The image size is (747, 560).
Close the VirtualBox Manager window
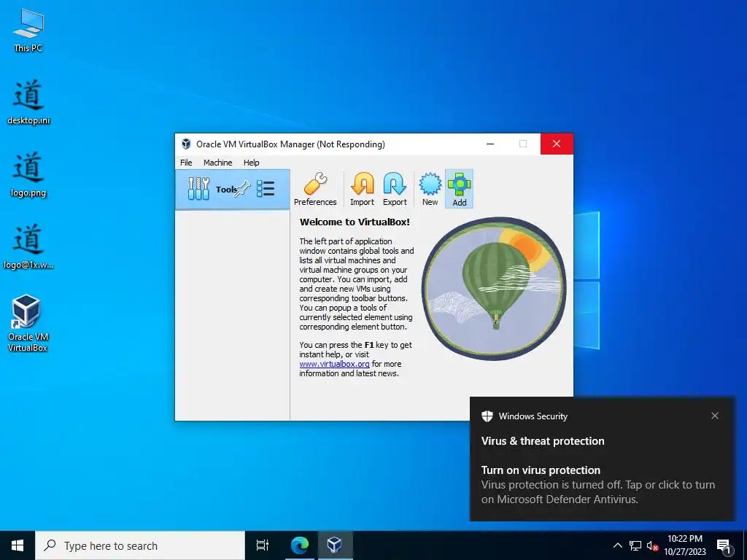click(x=557, y=144)
